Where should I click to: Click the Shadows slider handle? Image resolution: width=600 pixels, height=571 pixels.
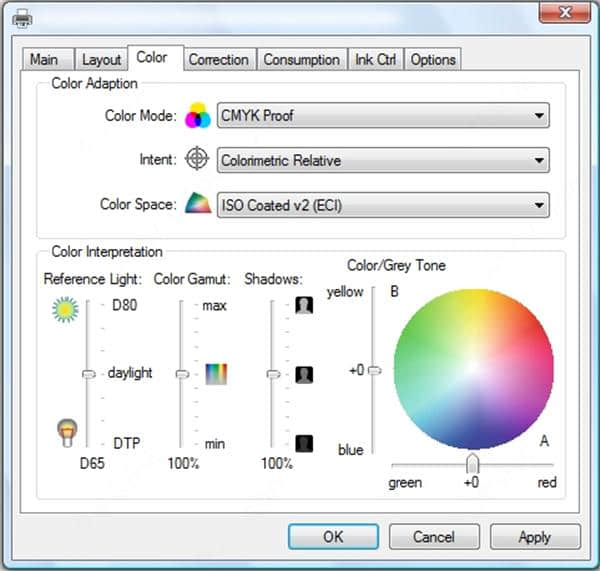(273, 374)
